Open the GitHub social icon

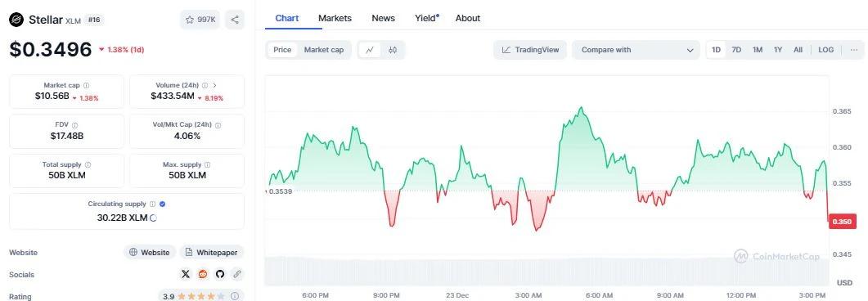point(220,274)
